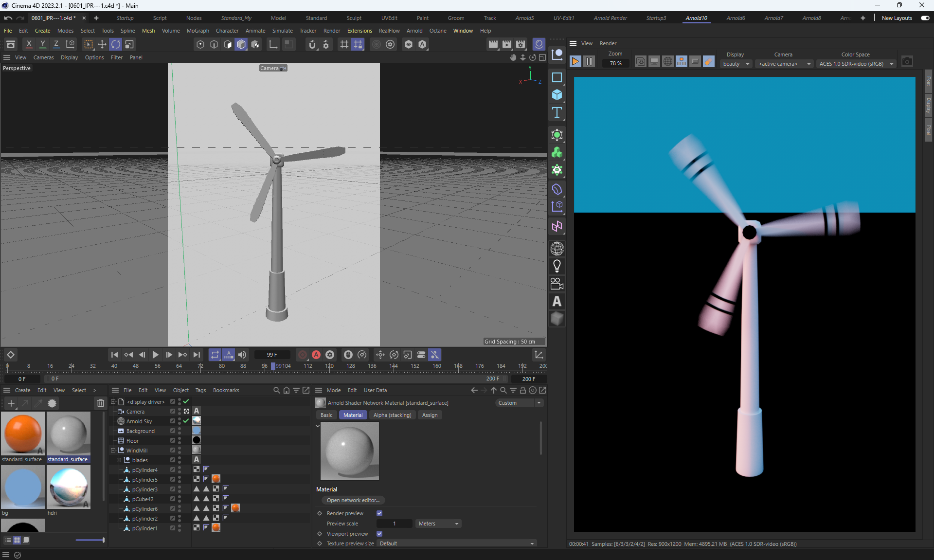
Task: Open the Color Space dropdown
Action: (856, 64)
